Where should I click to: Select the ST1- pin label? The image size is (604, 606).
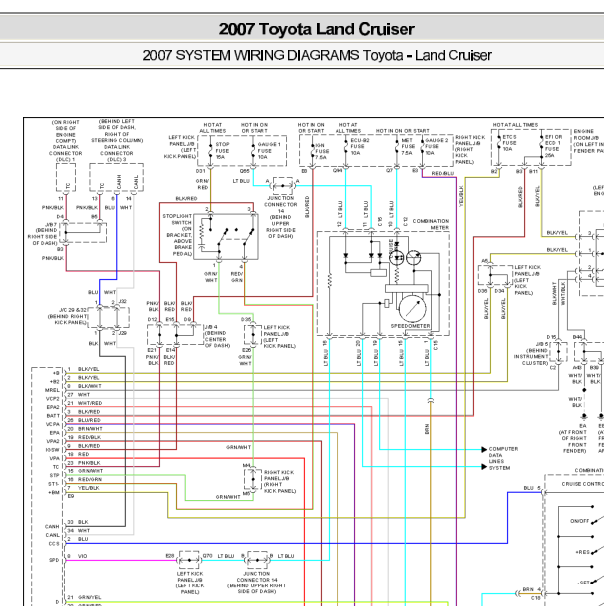pyautogui.click(x=54, y=484)
